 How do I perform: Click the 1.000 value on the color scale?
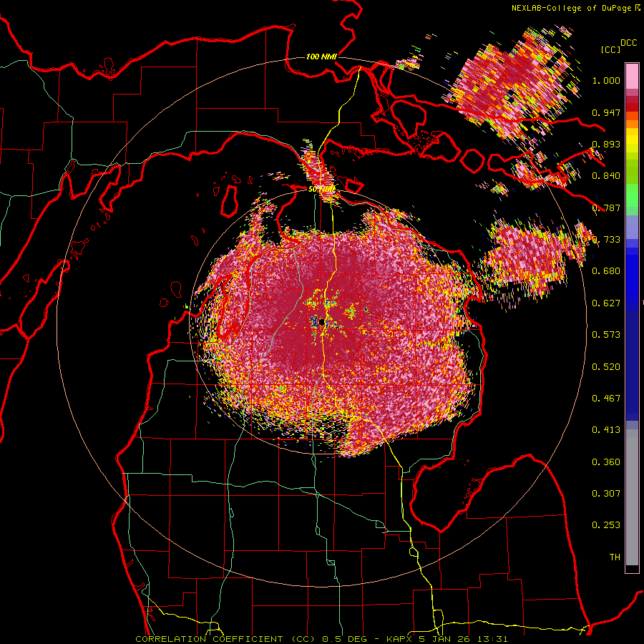606,80
